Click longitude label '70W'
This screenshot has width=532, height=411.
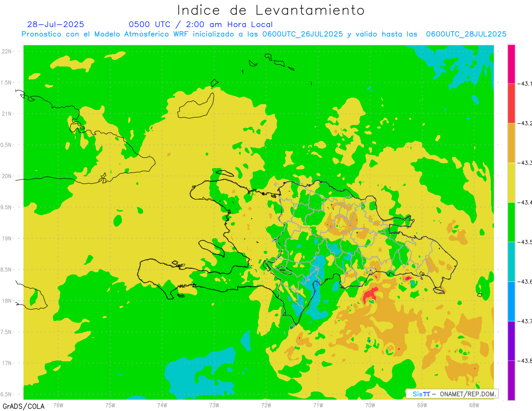click(x=370, y=405)
